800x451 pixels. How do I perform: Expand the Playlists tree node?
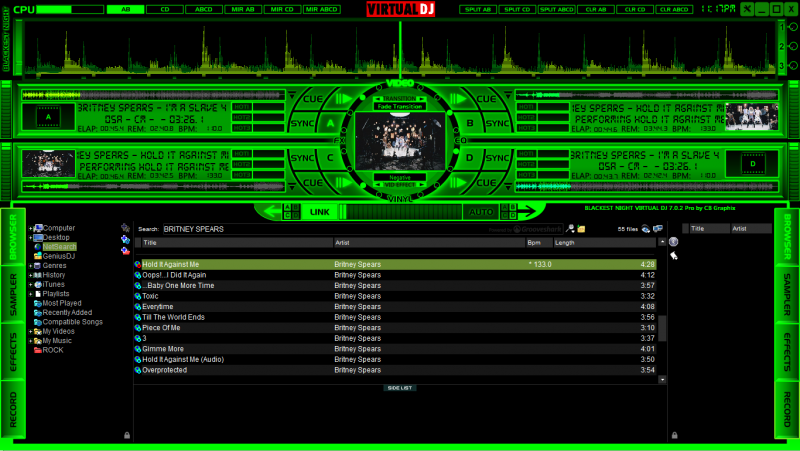pos(31,294)
